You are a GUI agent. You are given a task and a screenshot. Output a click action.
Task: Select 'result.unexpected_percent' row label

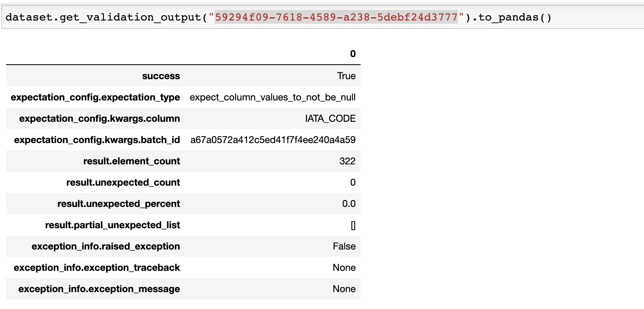click(119, 204)
